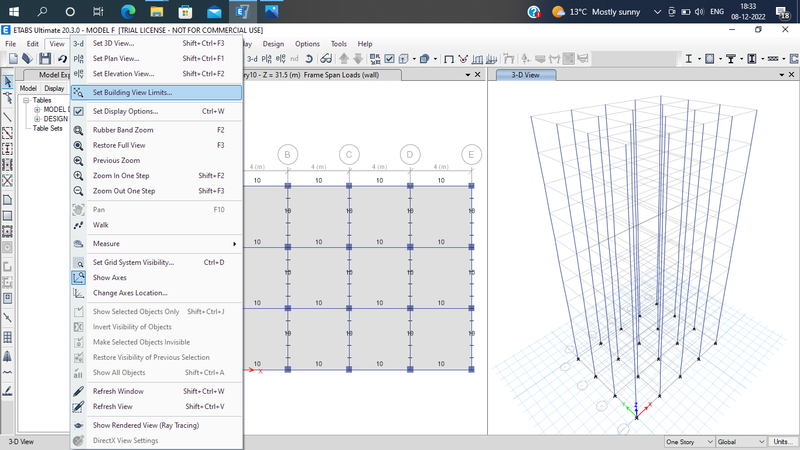Click the perspective glasses toolbar icon
The width and height of the screenshot is (800, 450).
tap(326, 59)
